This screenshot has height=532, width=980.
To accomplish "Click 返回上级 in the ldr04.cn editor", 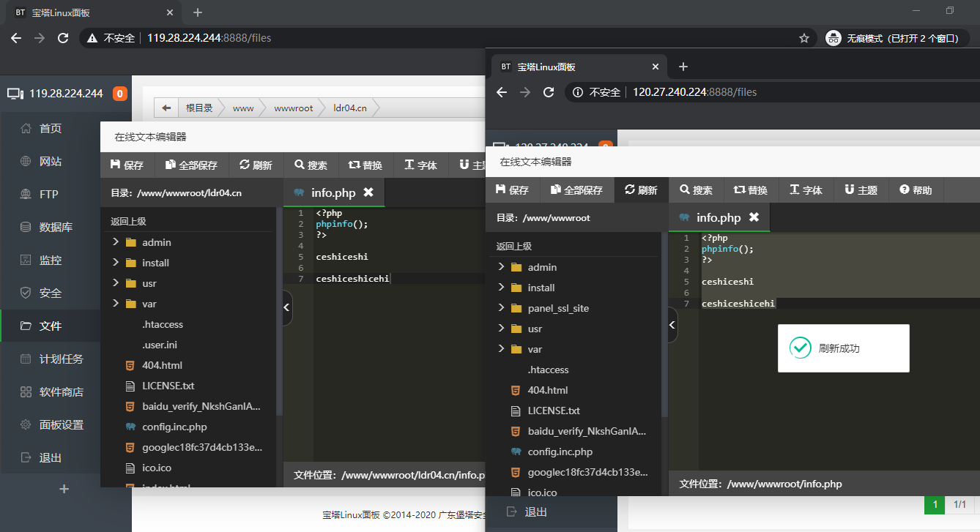I will (128, 222).
